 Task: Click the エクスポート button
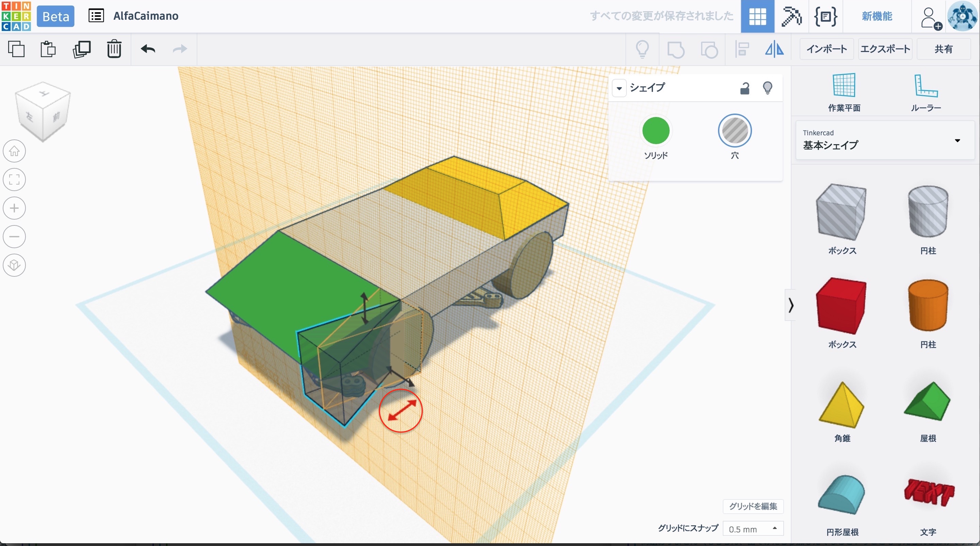(885, 49)
